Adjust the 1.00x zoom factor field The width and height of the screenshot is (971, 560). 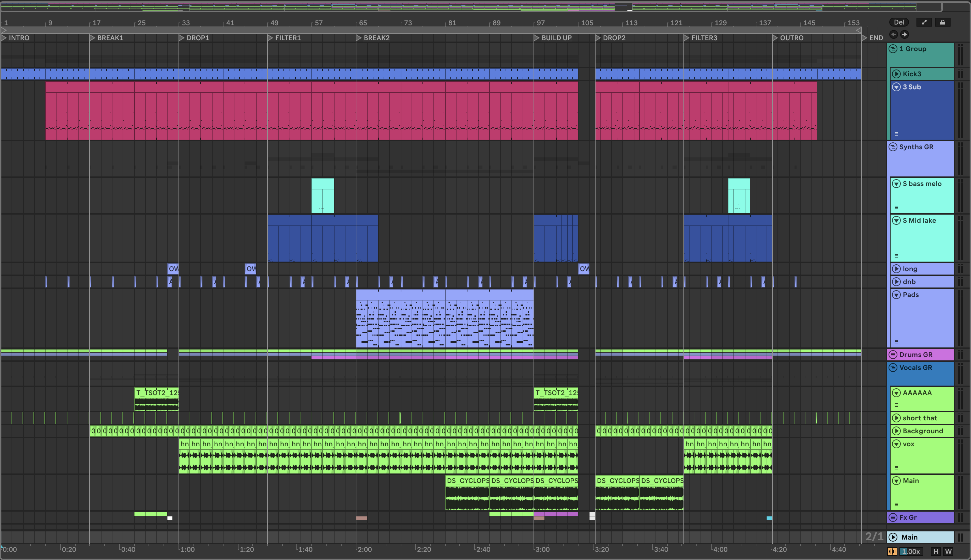[x=911, y=551]
